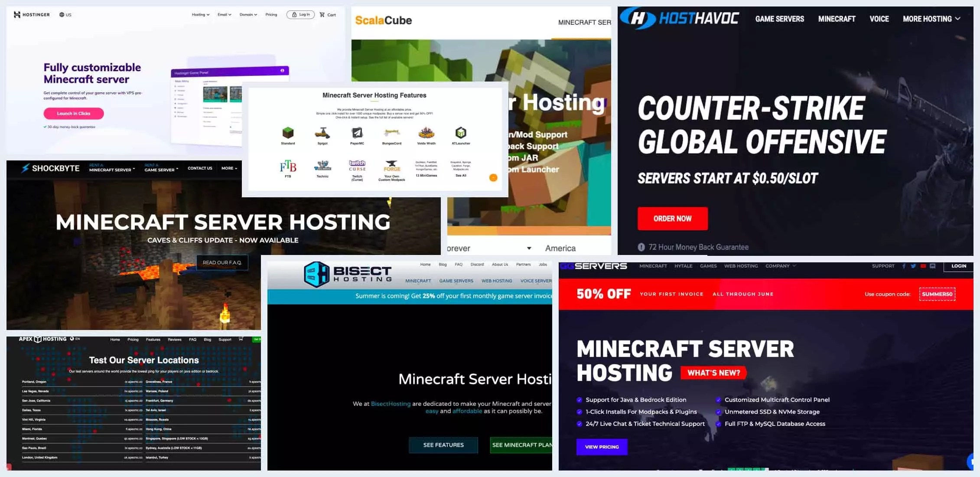
Task: Open GGServers HYTALE menu item
Action: pos(683,266)
